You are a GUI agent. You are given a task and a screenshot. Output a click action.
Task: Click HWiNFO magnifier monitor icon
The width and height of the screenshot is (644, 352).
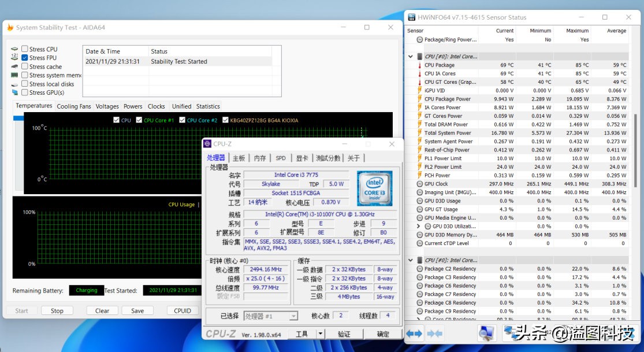(x=486, y=334)
